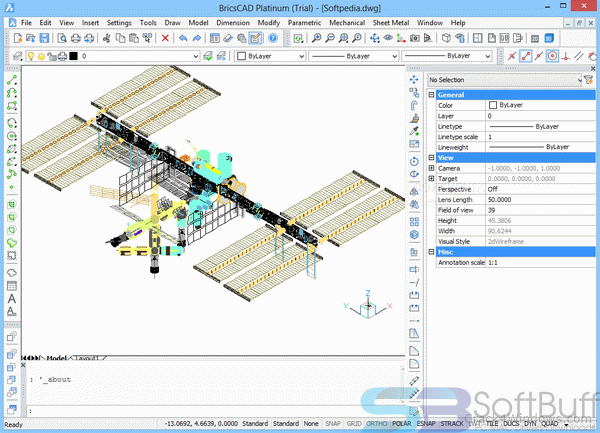This screenshot has height=433, width=600.
Task: Click the Redo arrow
Action: [x=197, y=38]
